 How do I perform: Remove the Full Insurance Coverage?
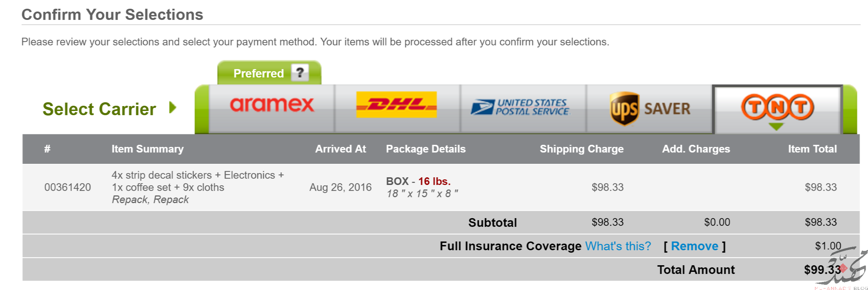(x=695, y=246)
